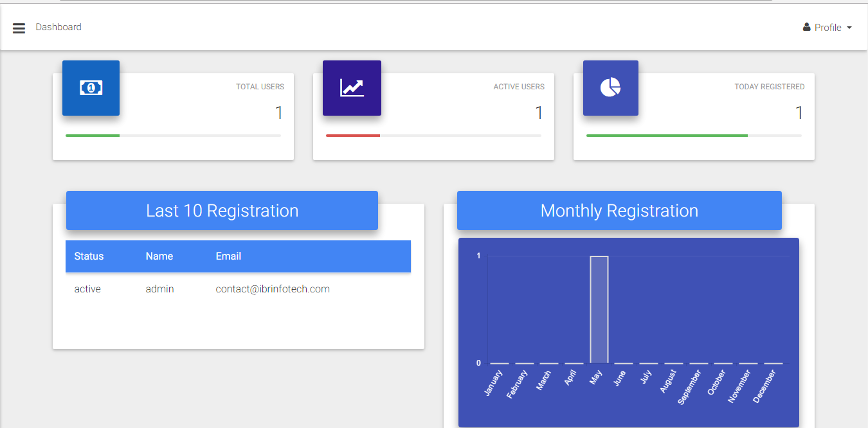Open the contact@ibrinfotech.com email link
This screenshot has height=428, width=868.
[273, 289]
